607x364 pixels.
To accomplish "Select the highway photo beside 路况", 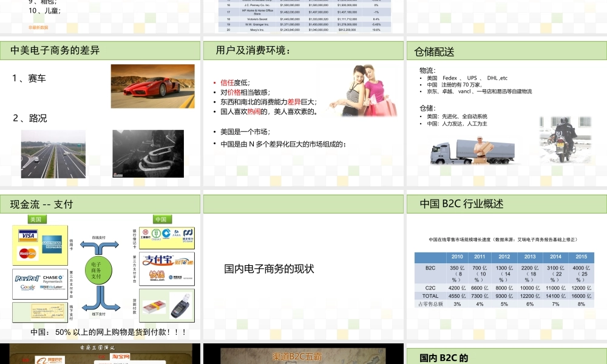I will (53, 153).
